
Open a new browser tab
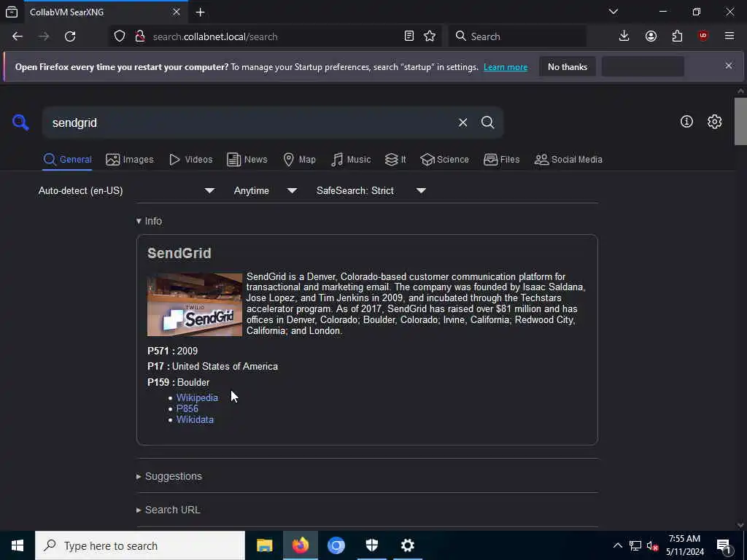[x=200, y=12]
